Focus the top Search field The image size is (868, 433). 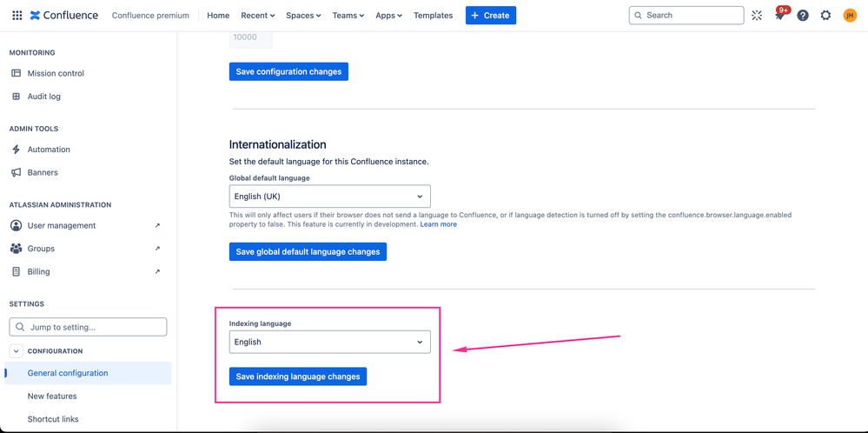(686, 16)
